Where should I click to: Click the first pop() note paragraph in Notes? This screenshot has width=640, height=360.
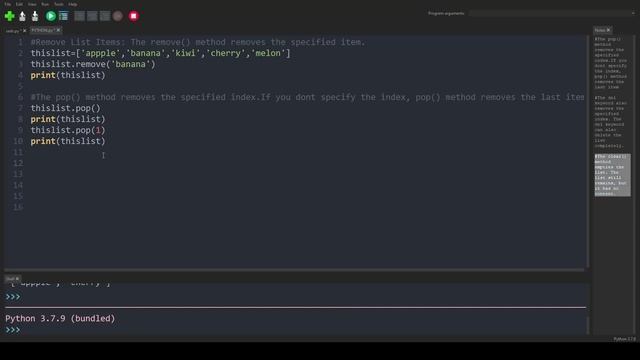pos(611,63)
